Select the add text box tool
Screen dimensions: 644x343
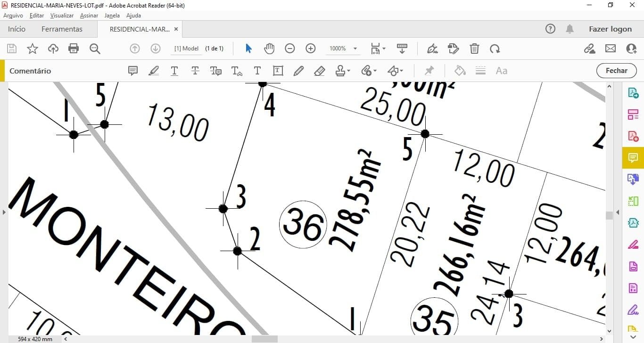(x=278, y=71)
